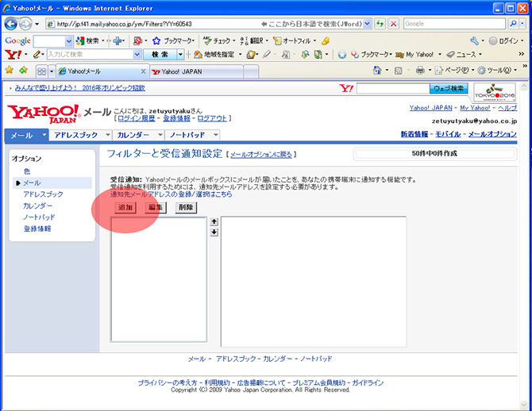Move filter up with up arrow
Image resolution: width=532 pixels, height=411 pixels.
point(214,222)
